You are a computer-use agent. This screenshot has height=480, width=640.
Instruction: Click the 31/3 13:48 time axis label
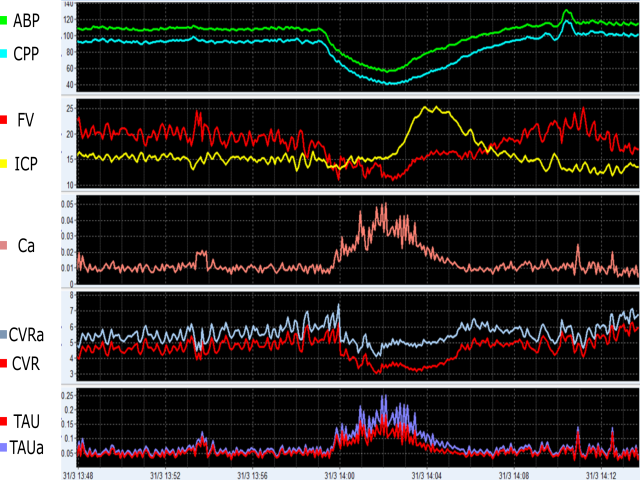point(78,474)
